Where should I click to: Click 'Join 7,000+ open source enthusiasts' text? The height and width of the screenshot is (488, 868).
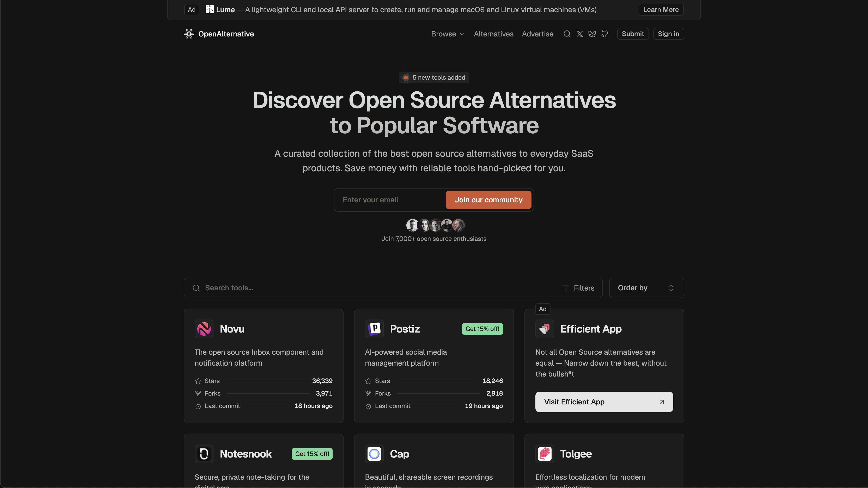(434, 239)
